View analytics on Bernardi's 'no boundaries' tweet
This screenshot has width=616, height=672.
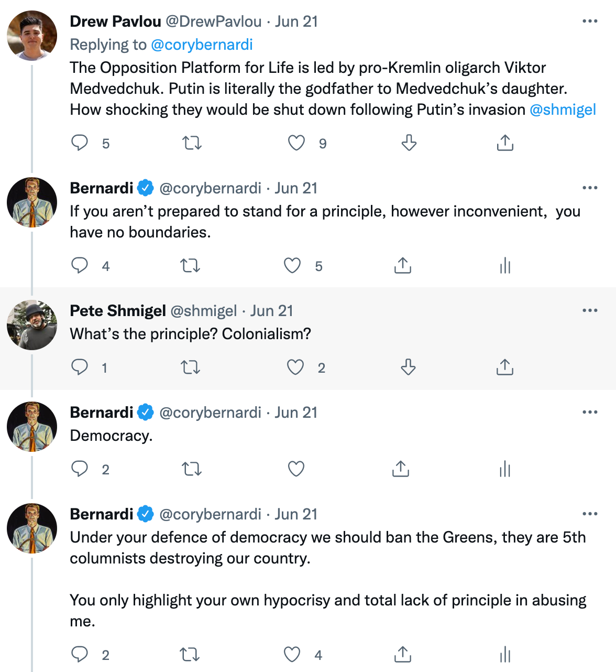(x=505, y=266)
